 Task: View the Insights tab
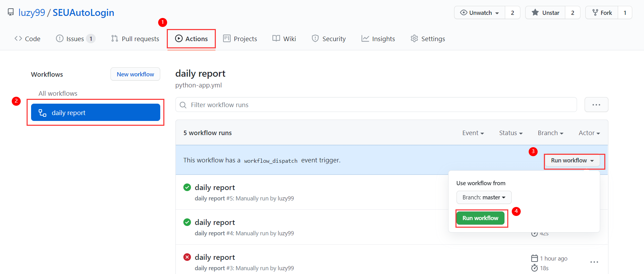378,39
